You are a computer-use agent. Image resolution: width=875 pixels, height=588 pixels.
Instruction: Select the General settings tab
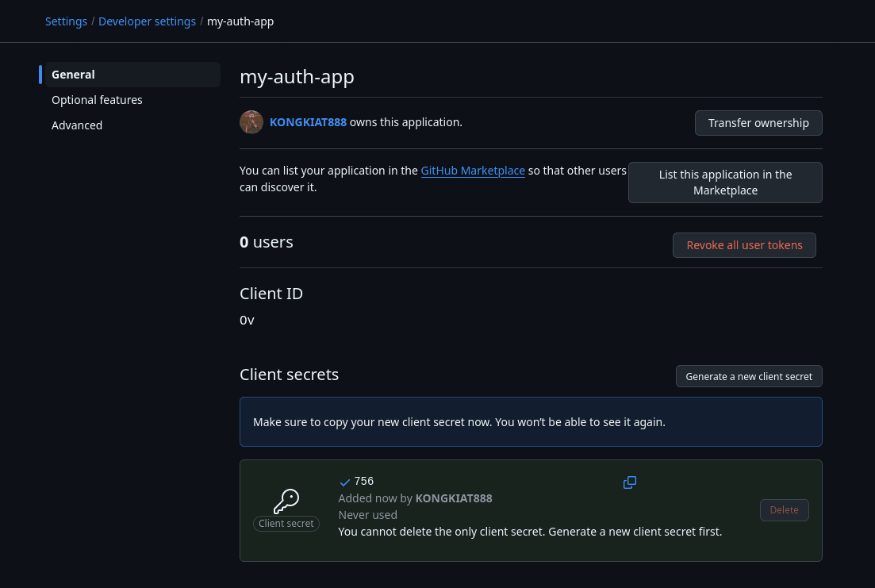click(x=73, y=74)
